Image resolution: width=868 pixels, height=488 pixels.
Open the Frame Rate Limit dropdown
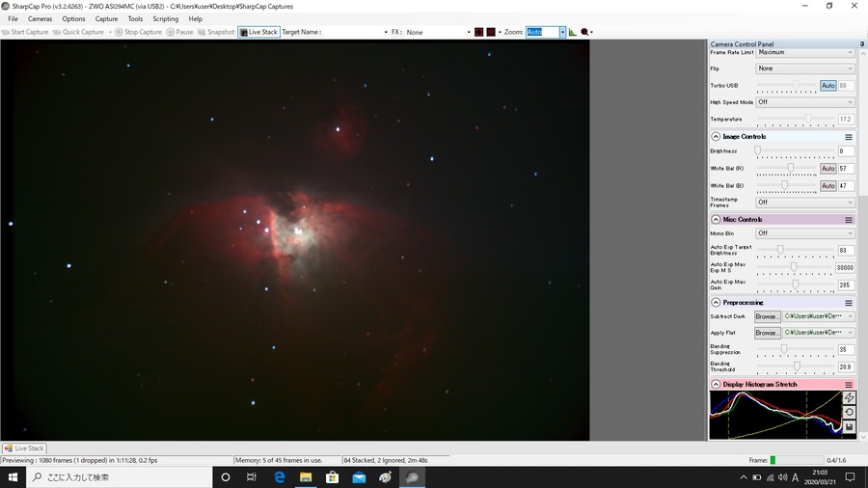tap(805, 52)
